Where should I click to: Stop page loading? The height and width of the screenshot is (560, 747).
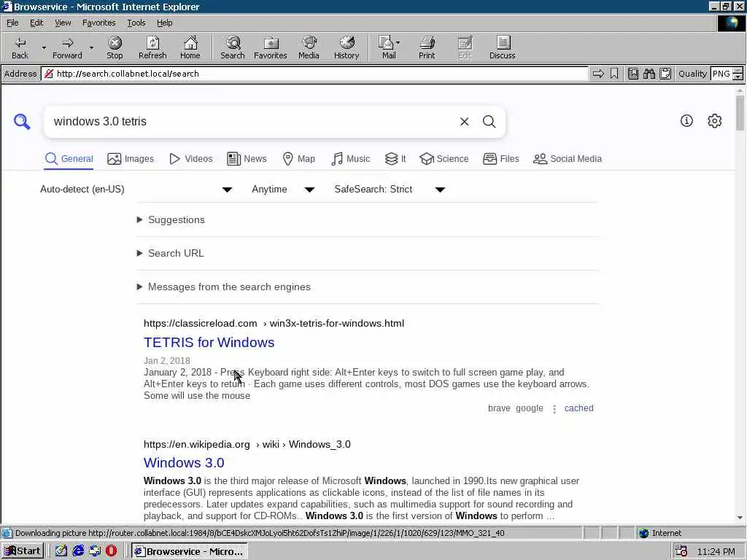pyautogui.click(x=115, y=47)
